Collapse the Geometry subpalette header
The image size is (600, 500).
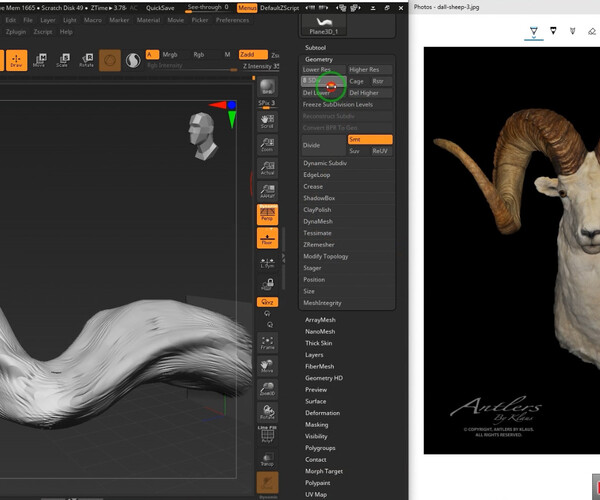point(319,59)
